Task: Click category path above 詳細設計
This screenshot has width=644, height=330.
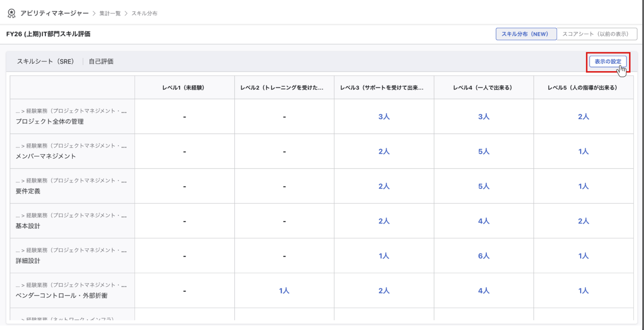Action: click(x=71, y=251)
